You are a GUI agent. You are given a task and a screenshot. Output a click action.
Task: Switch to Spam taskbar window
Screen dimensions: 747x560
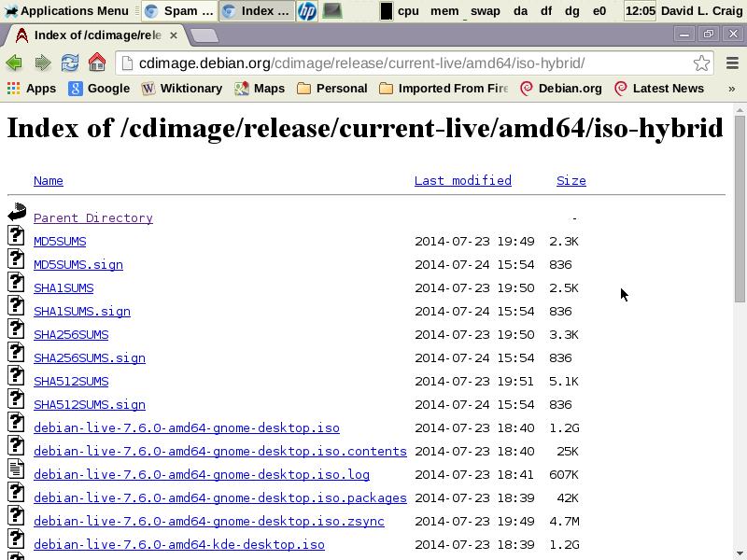coord(179,11)
